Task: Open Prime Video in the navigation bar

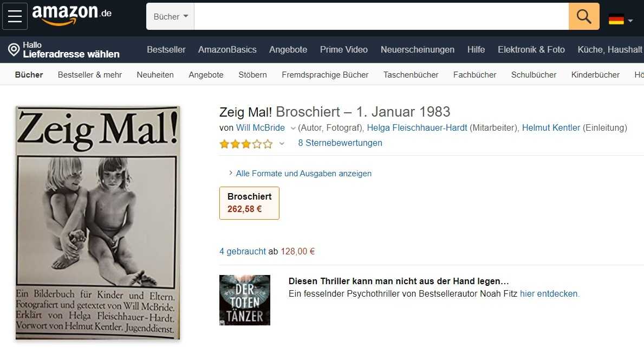Action: (344, 50)
